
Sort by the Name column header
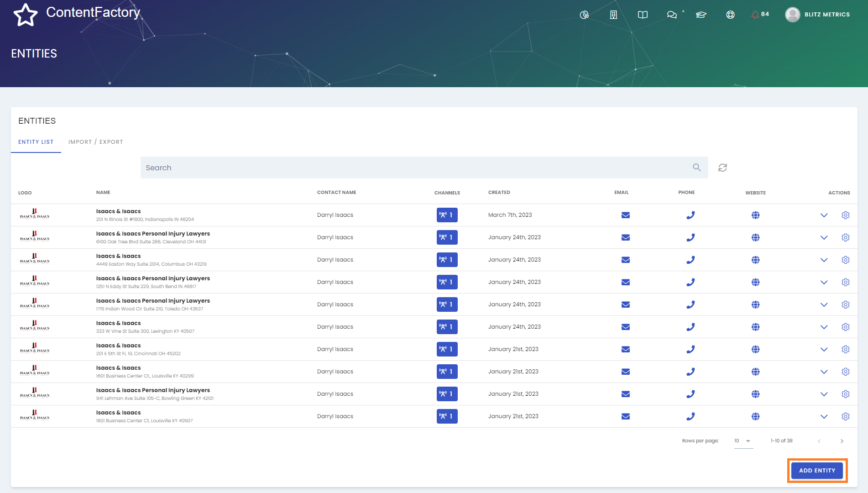[x=103, y=193]
